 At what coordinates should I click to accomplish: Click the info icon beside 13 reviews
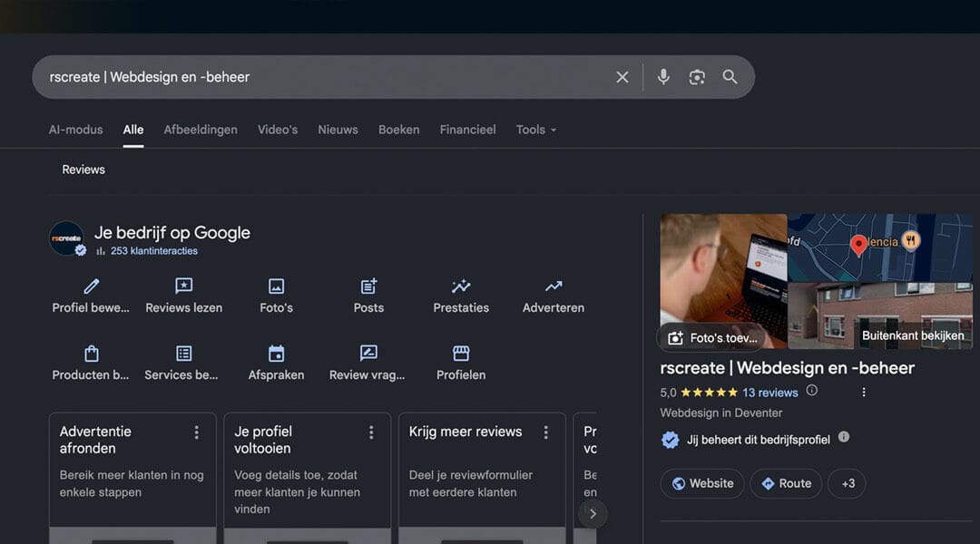click(811, 391)
